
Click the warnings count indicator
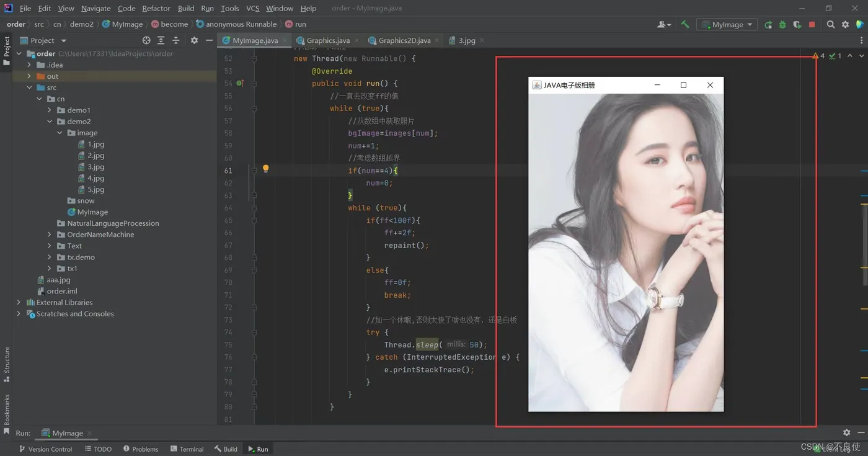[819, 56]
